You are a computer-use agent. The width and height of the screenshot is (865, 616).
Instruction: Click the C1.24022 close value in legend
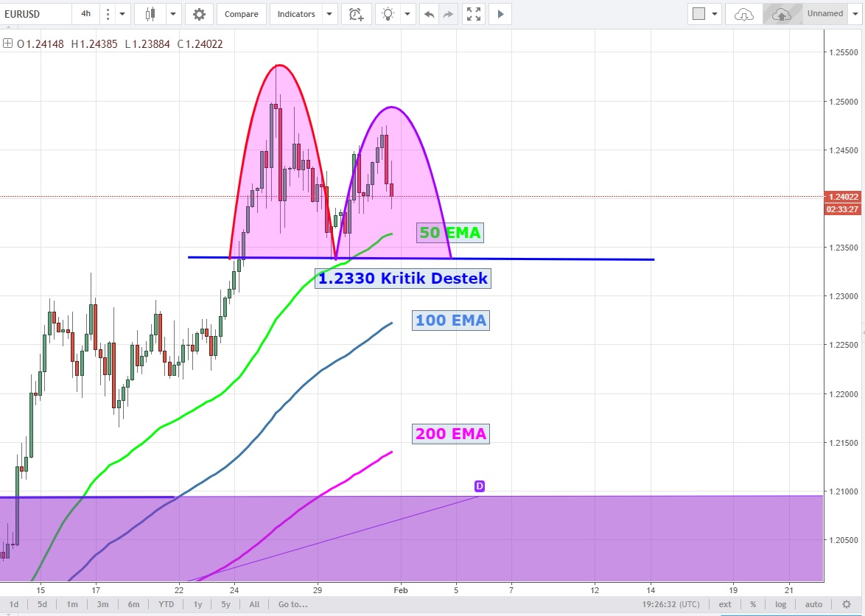(x=200, y=44)
